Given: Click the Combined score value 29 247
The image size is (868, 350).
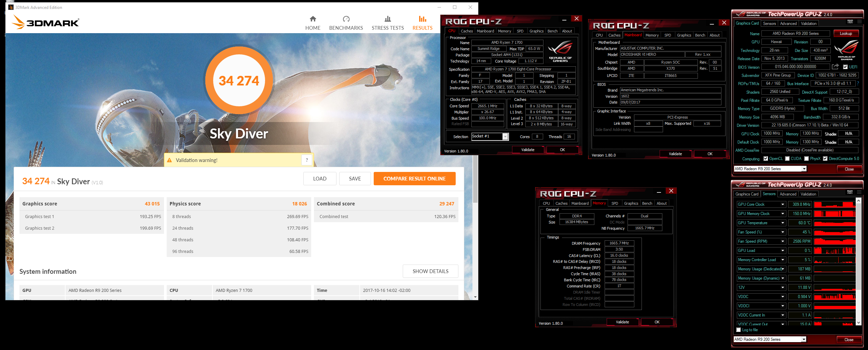Looking at the screenshot, I should [446, 204].
